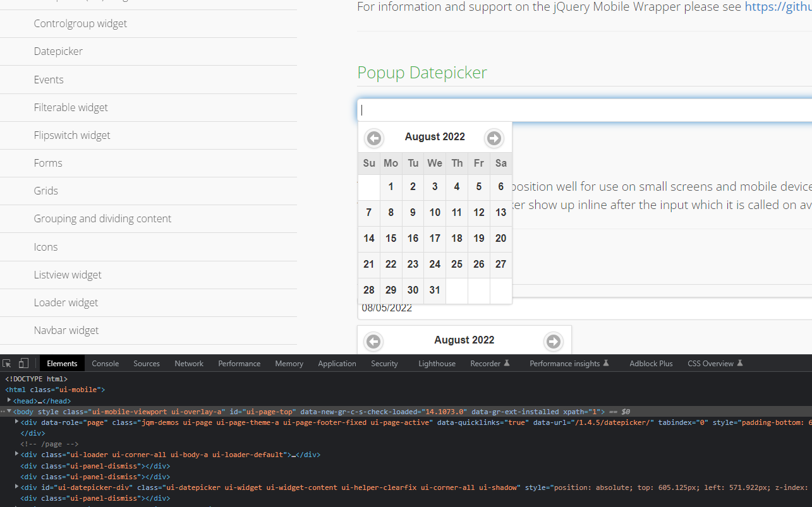Follow the github link at top

[778, 7]
